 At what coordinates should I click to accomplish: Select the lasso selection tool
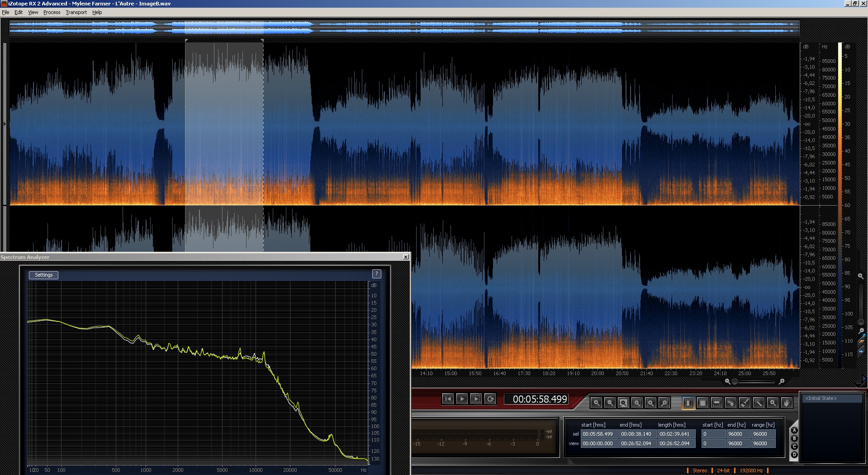(x=730, y=403)
